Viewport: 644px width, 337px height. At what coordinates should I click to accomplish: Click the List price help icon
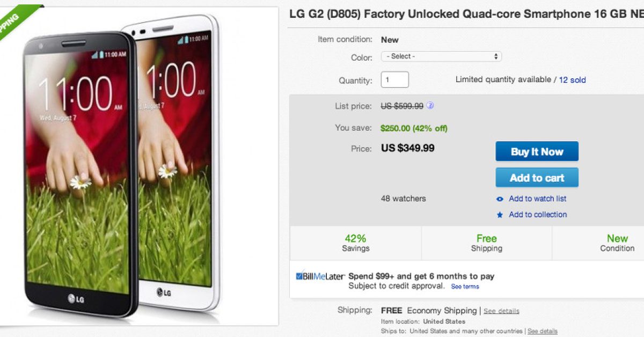pyautogui.click(x=430, y=106)
